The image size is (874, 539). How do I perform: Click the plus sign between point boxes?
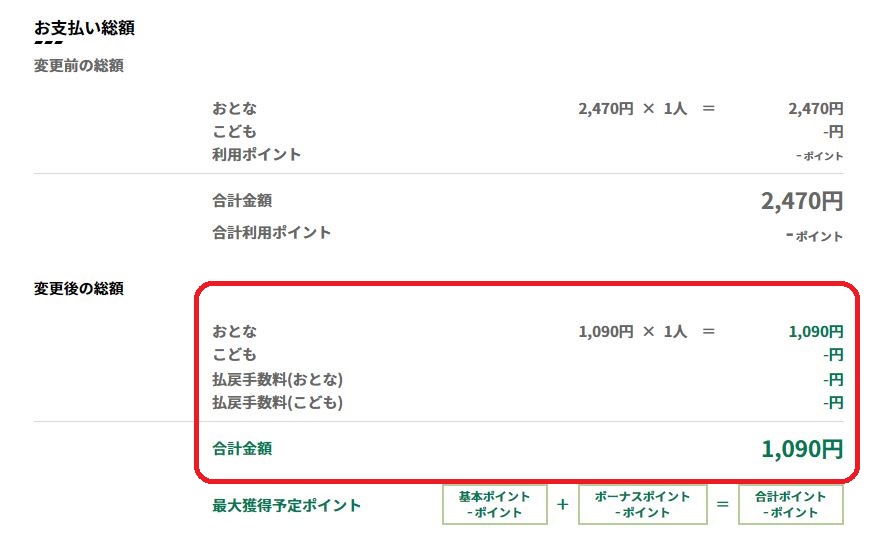pos(563,504)
